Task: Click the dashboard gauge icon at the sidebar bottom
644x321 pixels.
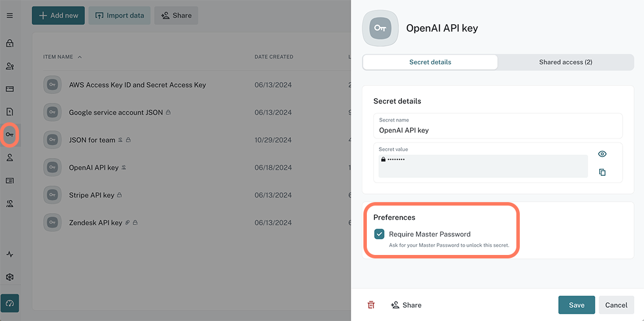Action: click(x=10, y=303)
